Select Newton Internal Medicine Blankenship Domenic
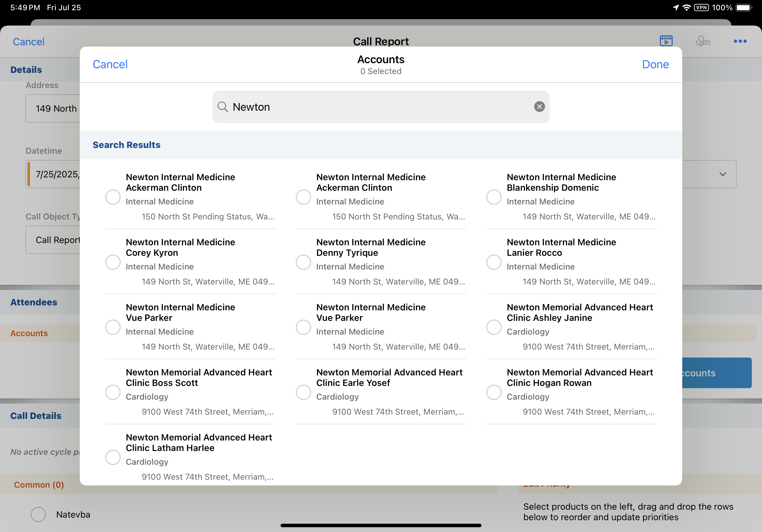Image resolution: width=762 pixels, height=532 pixels. pyautogui.click(x=494, y=197)
